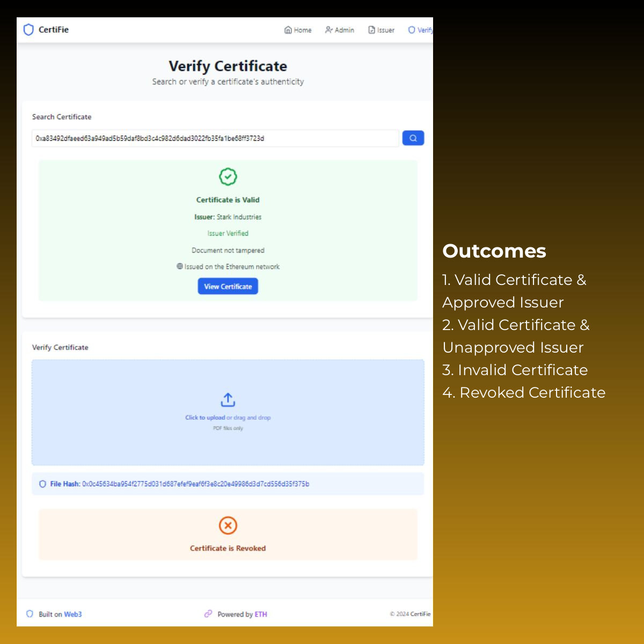Image resolution: width=644 pixels, height=644 pixels.
Task: Click the 'Verify Certificate' page heading
Action: (x=228, y=66)
